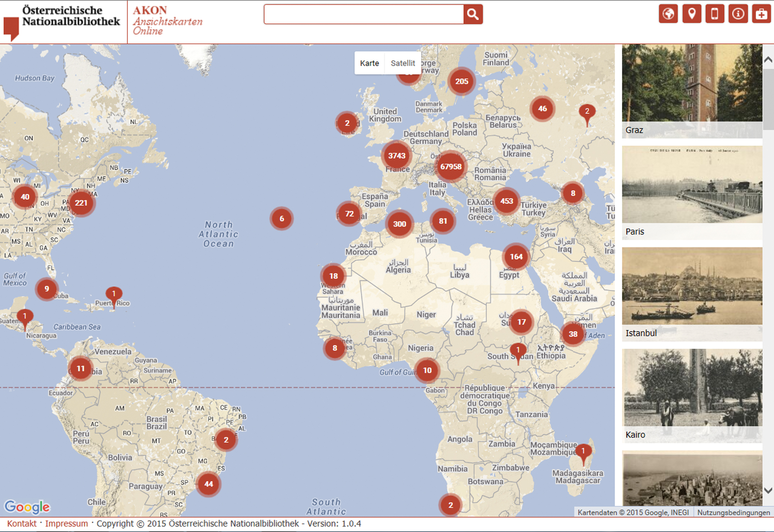Switch map to Karte view
The image size is (774, 532).
[x=369, y=63]
